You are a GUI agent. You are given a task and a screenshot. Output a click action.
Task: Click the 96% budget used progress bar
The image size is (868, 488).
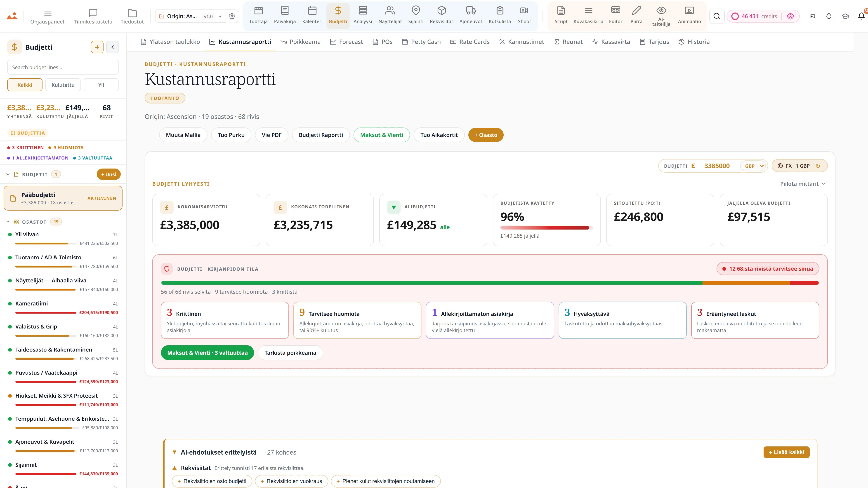point(546,228)
